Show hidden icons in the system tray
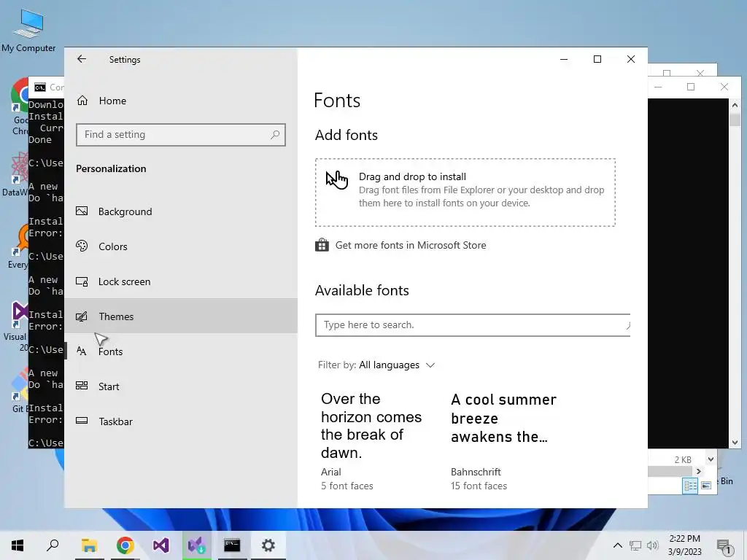 tap(617, 545)
